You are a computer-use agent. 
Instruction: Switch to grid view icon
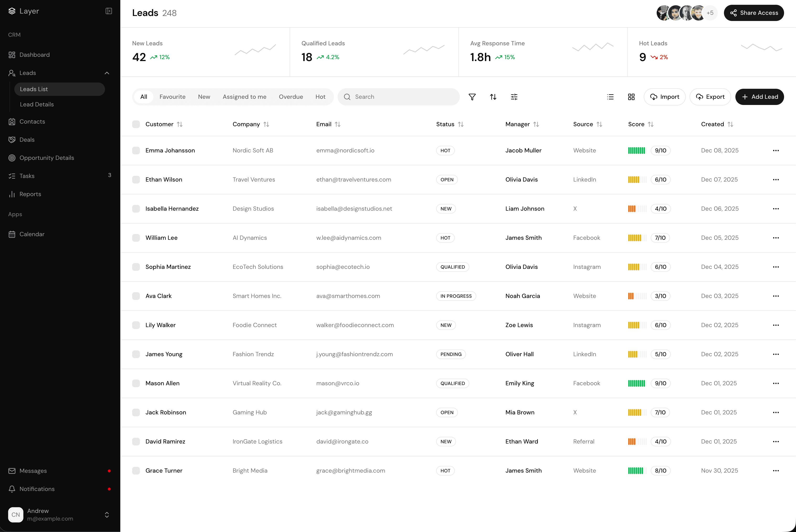point(631,97)
